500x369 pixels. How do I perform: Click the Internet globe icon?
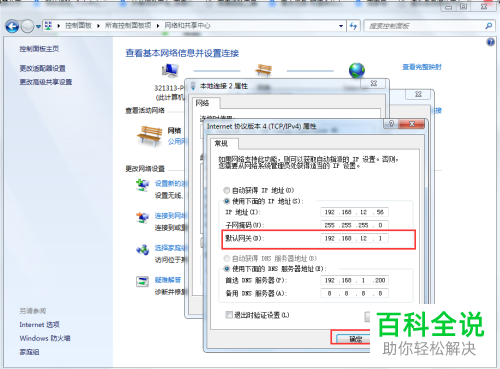(x=357, y=70)
